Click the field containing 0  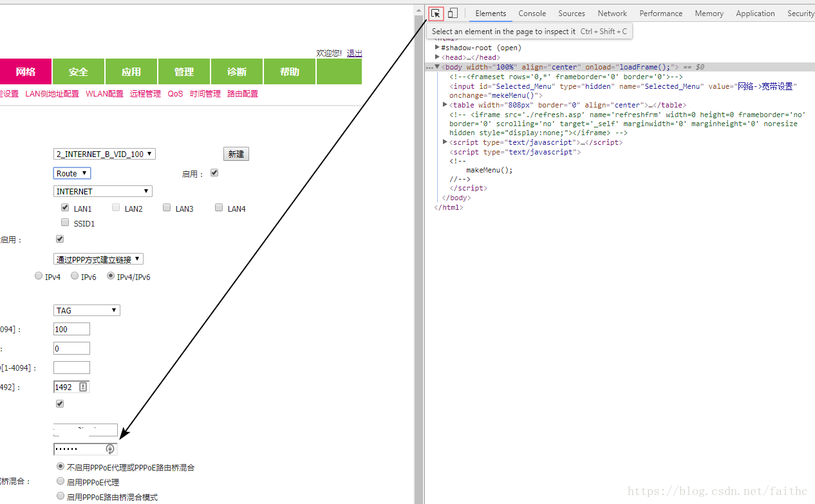click(x=71, y=348)
